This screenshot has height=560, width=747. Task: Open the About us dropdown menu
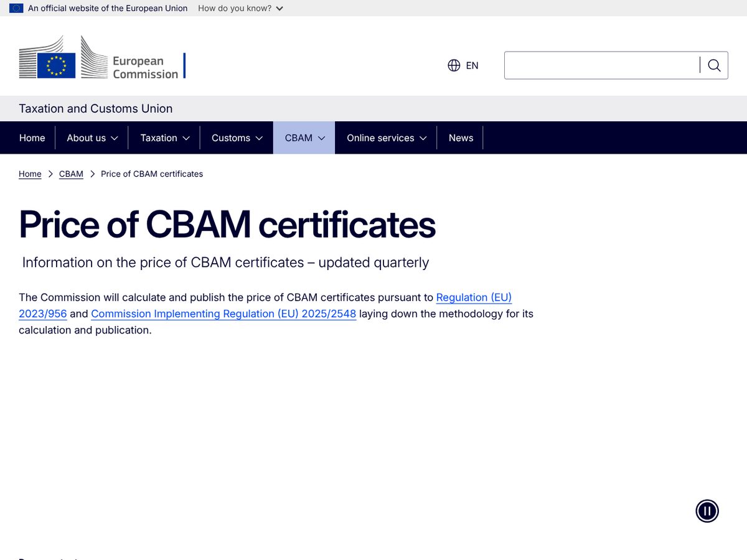(92, 138)
